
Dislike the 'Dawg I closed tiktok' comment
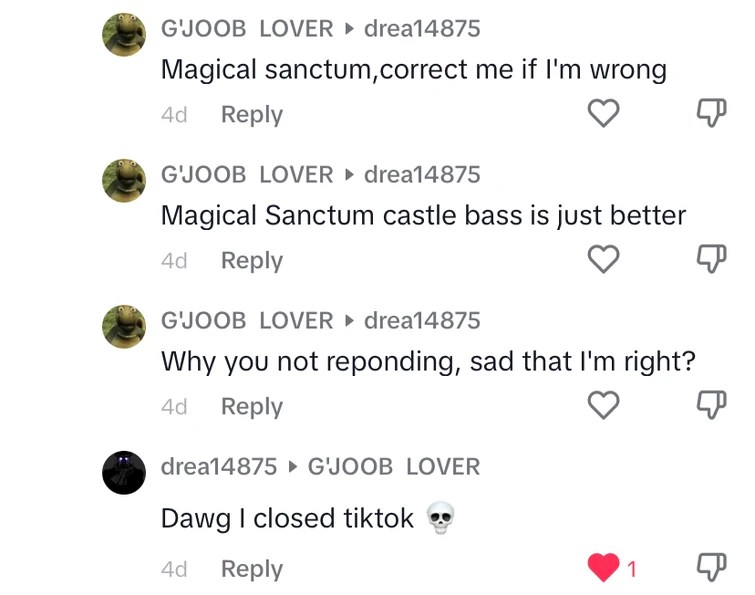click(x=712, y=568)
